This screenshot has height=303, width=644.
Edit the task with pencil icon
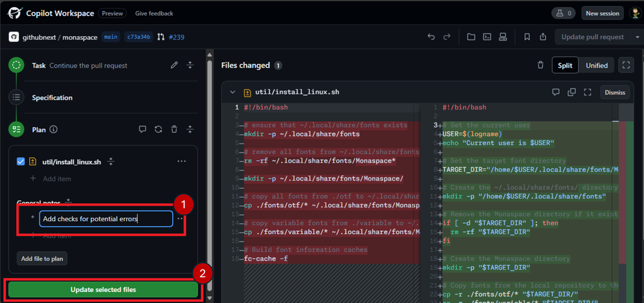(175, 65)
